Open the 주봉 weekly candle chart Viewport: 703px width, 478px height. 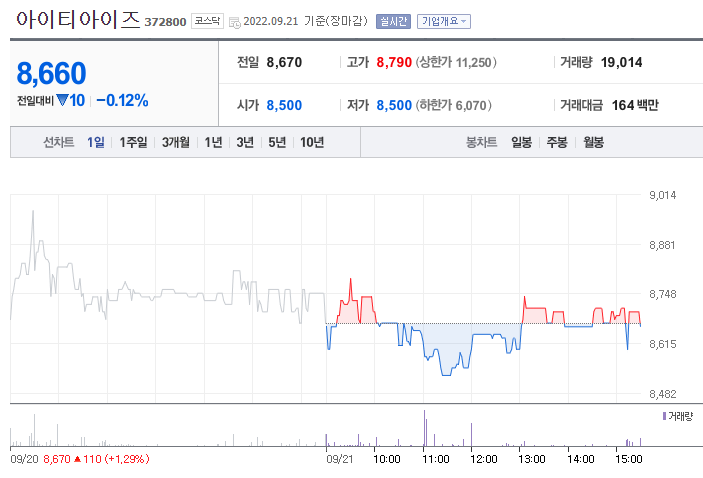[x=557, y=142]
